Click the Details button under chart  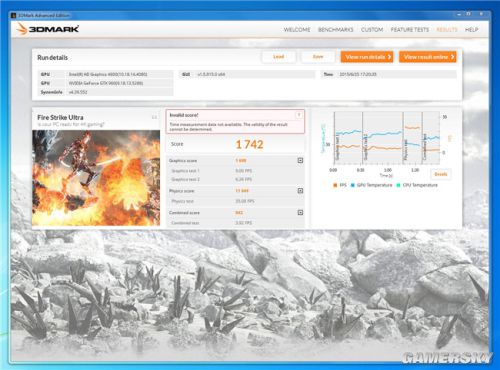441,174
